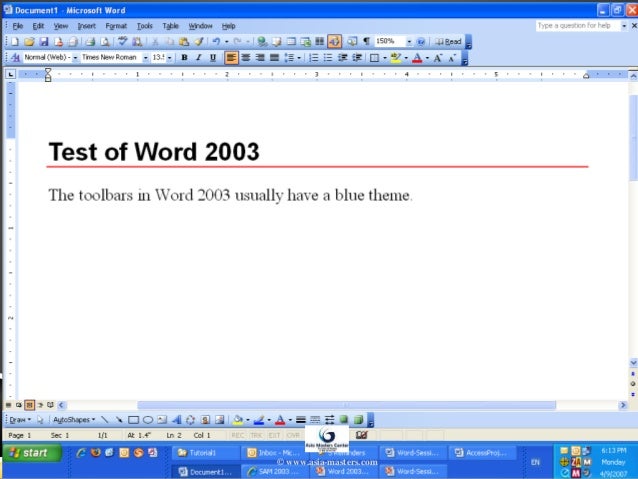Open the 150% zoom dropdown
638x479 pixels.
[409, 42]
